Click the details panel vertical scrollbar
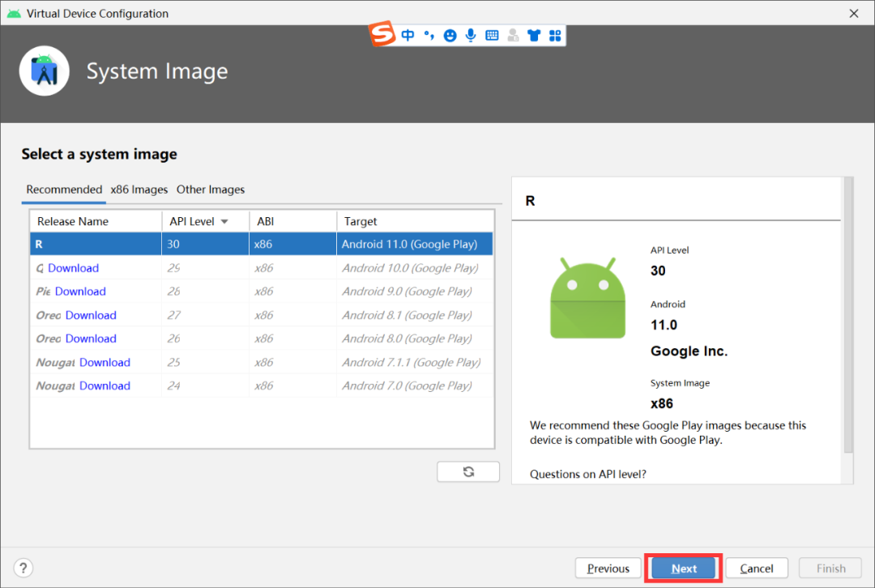Screen dimensions: 875x588 coord(848,315)
